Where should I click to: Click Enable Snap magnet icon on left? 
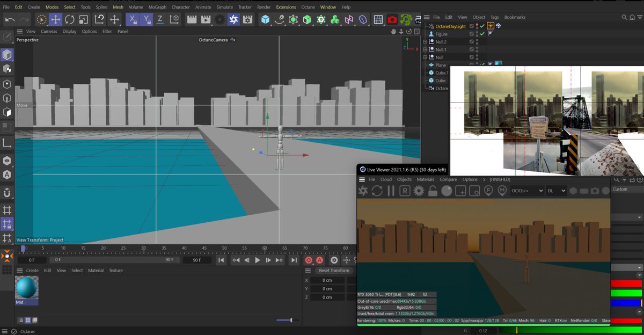7,192
